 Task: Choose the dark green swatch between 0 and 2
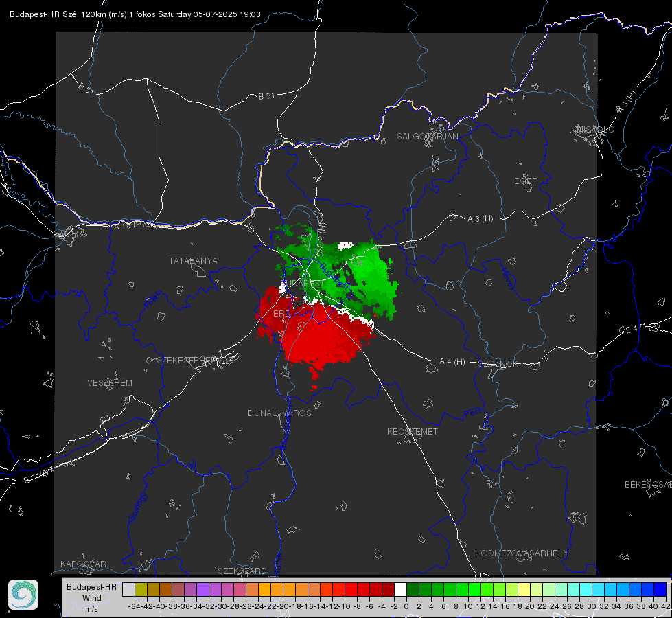click(x=413, y=590)
